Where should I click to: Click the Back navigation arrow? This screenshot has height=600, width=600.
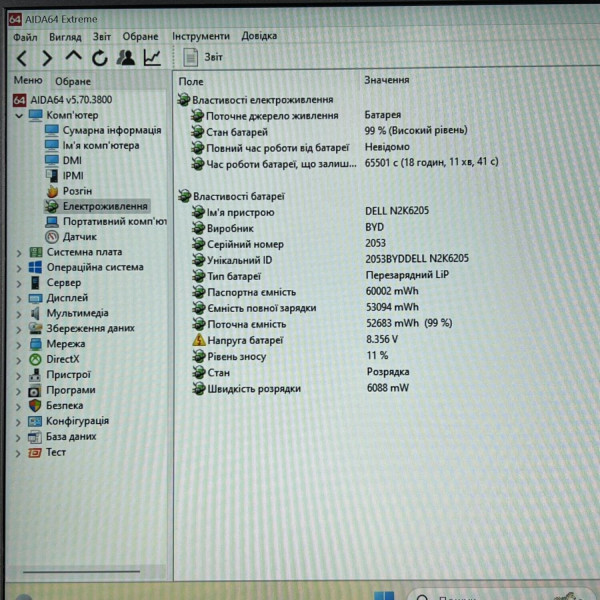point(22,59)
